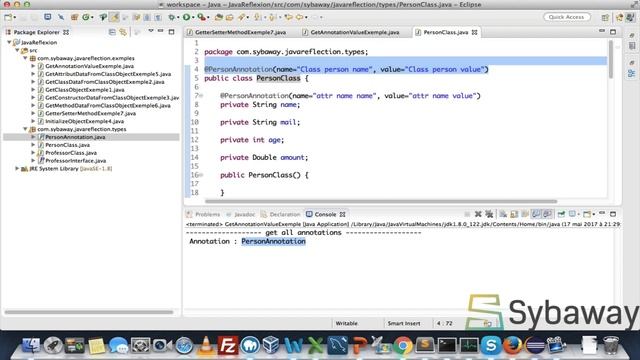Click the New Java Package toolbar icon

point(74,17)
